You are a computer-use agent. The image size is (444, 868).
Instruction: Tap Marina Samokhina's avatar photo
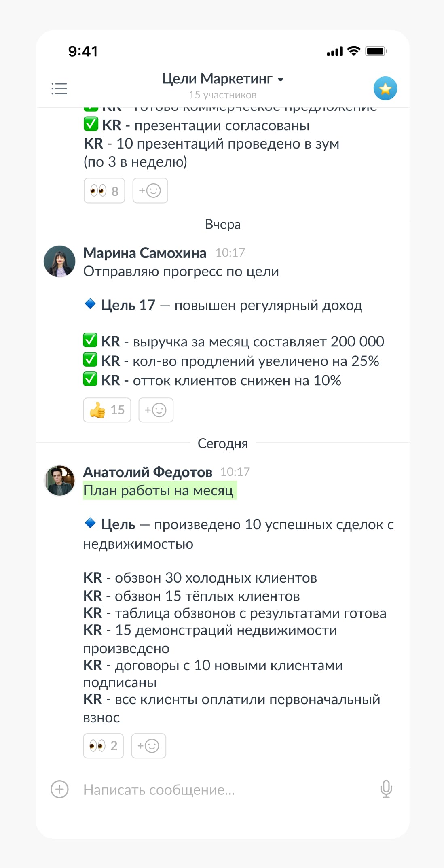pos(59,261)
